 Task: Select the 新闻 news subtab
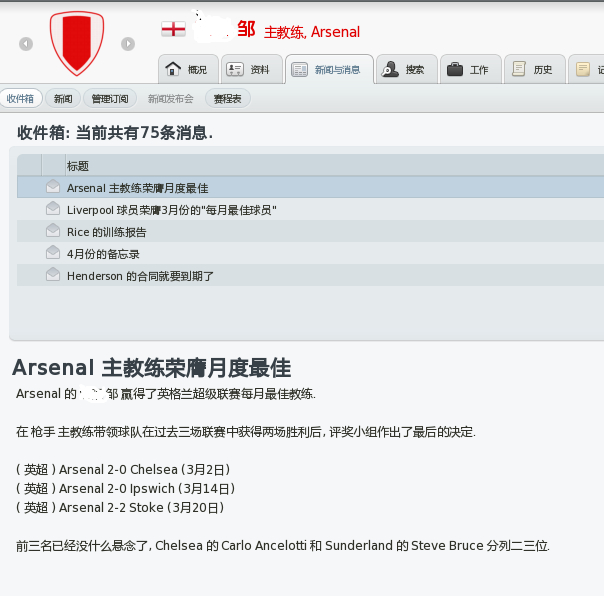tap(63, 99)
